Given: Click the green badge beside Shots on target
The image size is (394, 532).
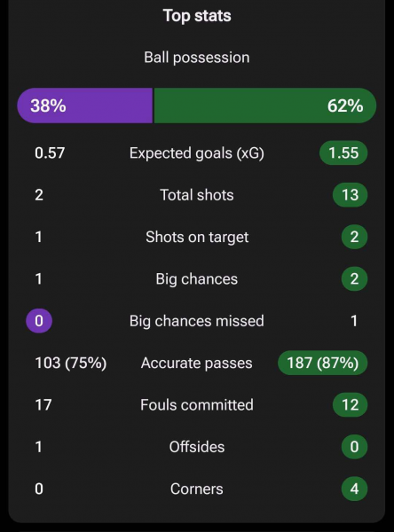Looking at the screenshot, I should (354, 237).
